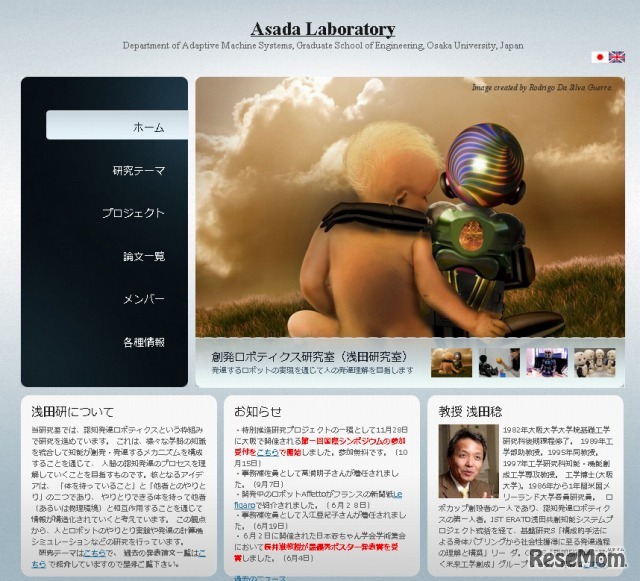Open the 研究テーマ menu item

coord(139,170)
